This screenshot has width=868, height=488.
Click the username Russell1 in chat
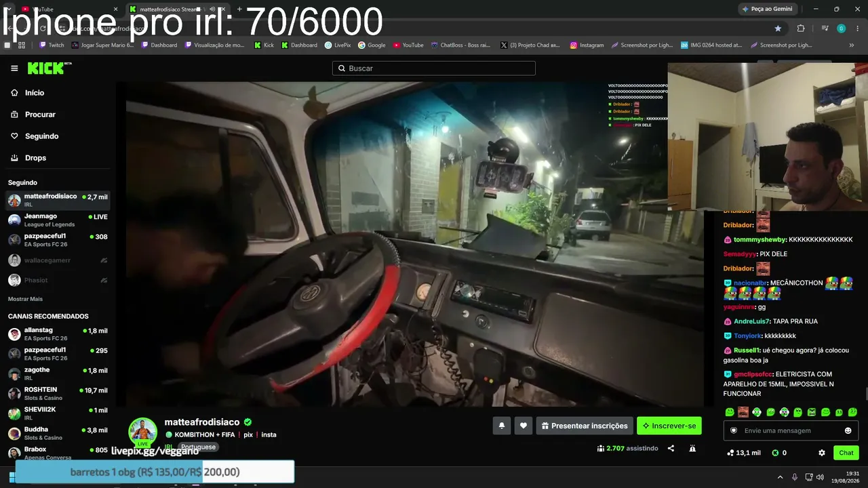click(x=747, y=350)
